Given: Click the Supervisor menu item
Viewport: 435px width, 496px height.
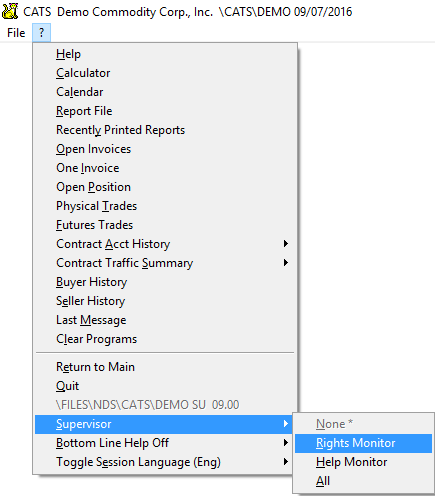Looking at the screenshot, I should [163, 424].
